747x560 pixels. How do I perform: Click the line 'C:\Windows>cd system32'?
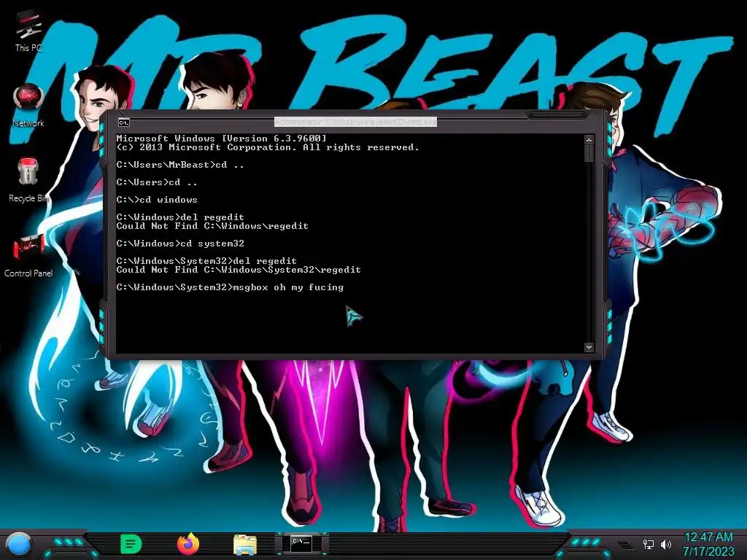(180, 244)
